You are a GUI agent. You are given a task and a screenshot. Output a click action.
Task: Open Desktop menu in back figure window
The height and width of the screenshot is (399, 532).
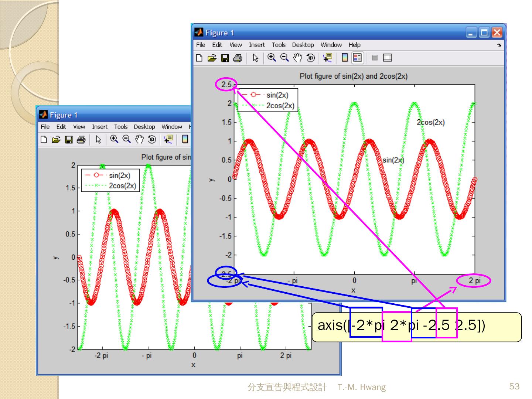click(144, 127)
